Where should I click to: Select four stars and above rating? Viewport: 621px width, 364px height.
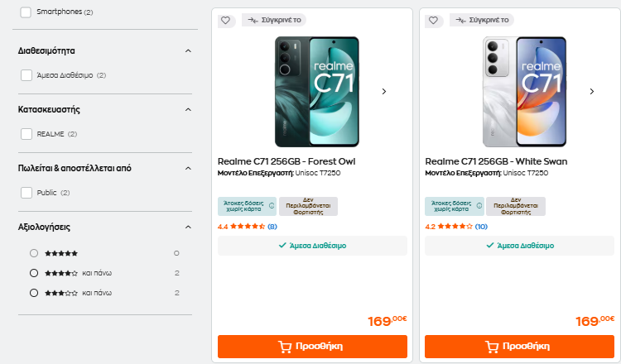(x=34, y=272)
